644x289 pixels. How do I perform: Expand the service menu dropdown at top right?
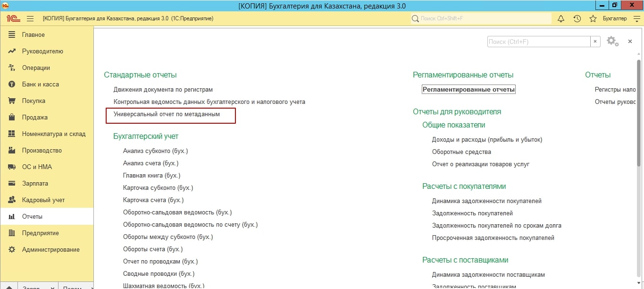tap(637, 18)
